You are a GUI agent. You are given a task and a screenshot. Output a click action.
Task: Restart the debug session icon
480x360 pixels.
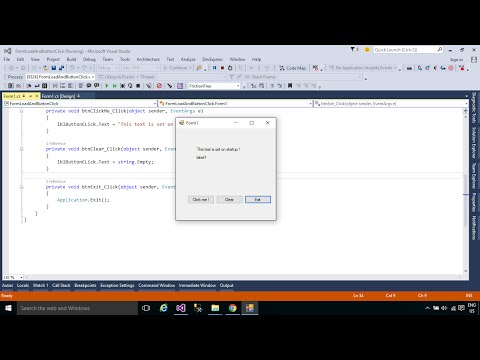coord(230,68)
